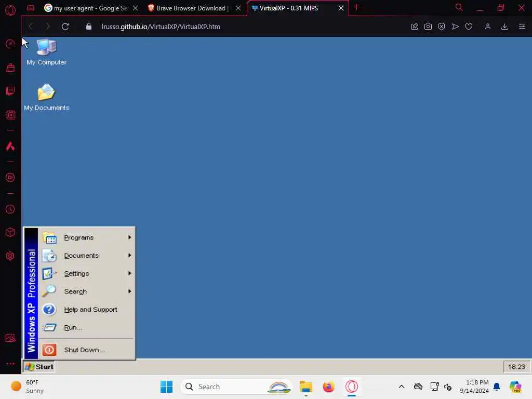Open the player sidebar icon
The height and width of the screenshot is (399, 532).
(10, 178)
